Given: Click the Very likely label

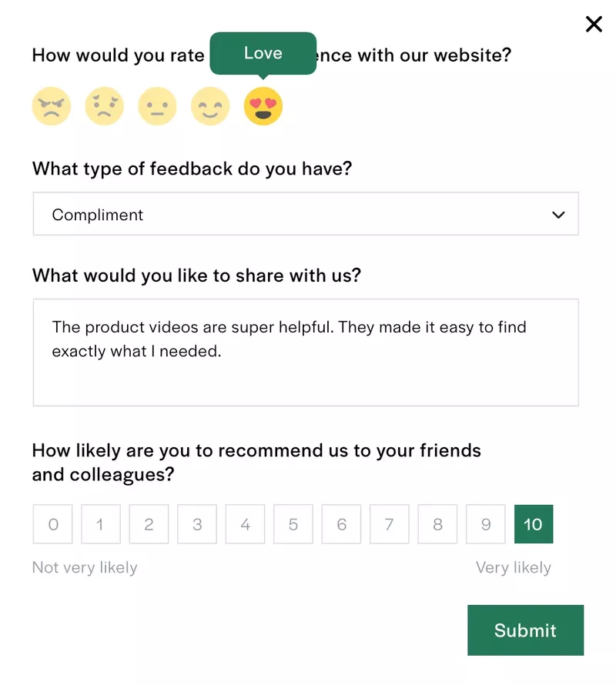Looking at the screenshot, I should coord(513,567).
